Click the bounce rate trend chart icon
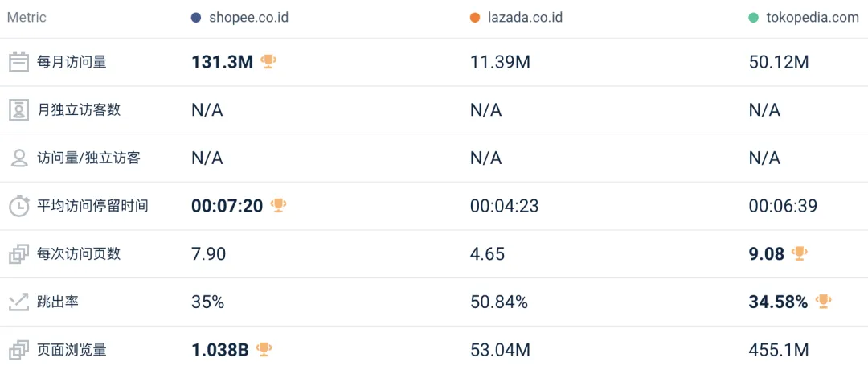The image size is (868, 370). [x=18, y=302]
